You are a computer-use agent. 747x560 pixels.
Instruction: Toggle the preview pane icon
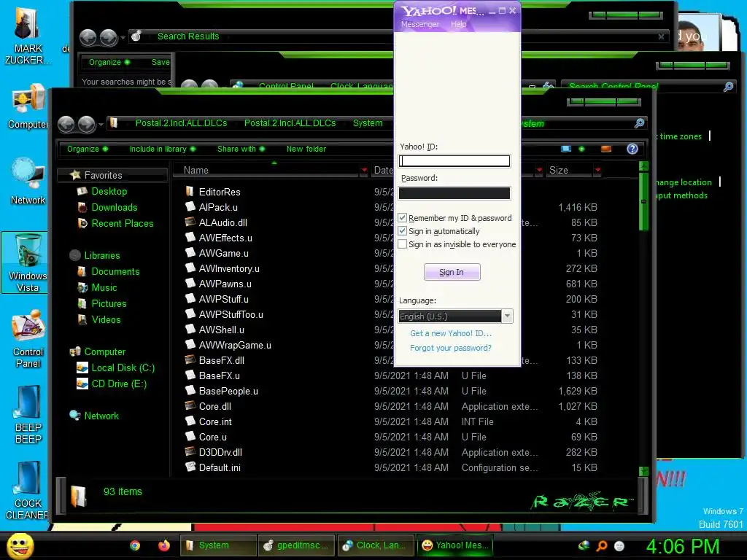point(606,149)
